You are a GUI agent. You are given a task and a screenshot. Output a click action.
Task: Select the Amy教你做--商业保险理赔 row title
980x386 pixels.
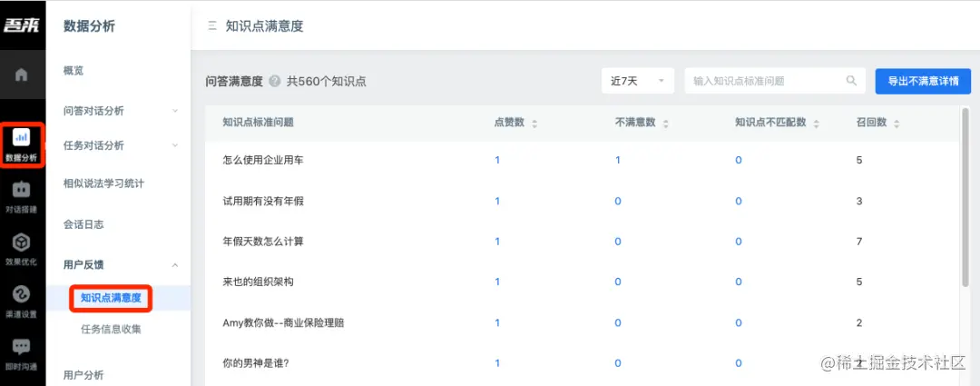(283, 322)
